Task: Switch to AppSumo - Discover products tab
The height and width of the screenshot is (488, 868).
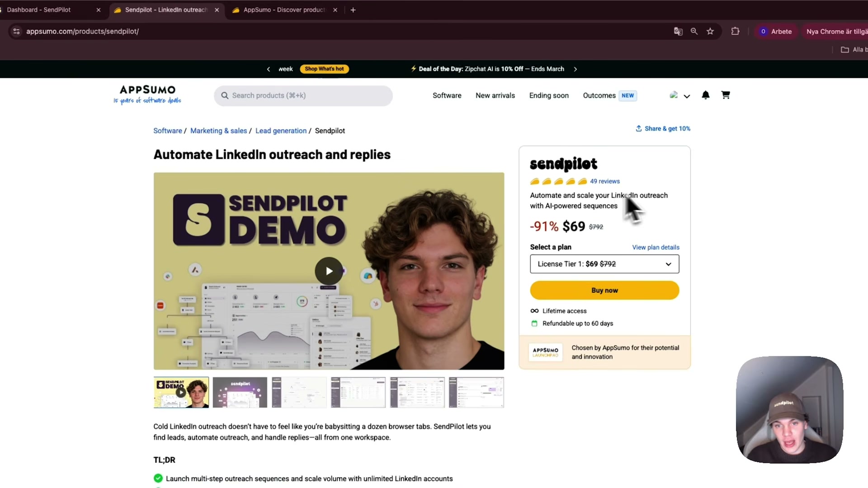Action: [284, 10]
